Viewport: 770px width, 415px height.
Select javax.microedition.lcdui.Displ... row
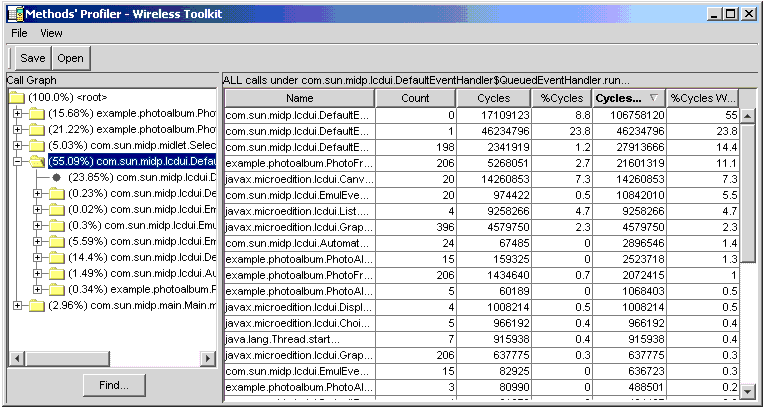coord(482,307)
